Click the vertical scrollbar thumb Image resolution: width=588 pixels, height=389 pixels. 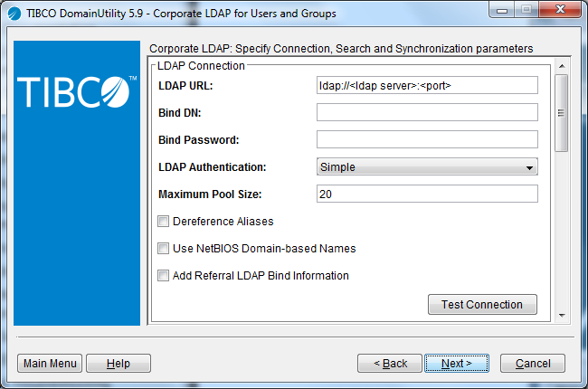click(x=561, y=112)
